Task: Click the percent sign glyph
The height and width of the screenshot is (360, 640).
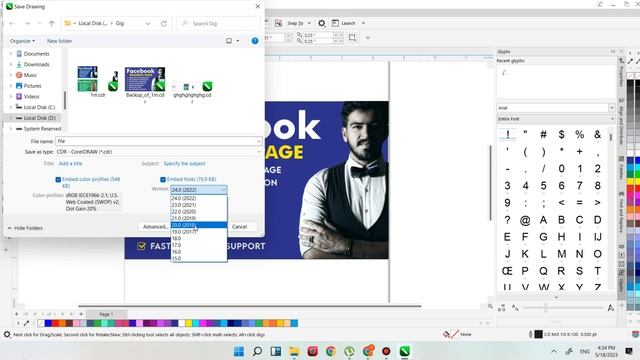Action: pyautogui.click(x=580, y=134)
